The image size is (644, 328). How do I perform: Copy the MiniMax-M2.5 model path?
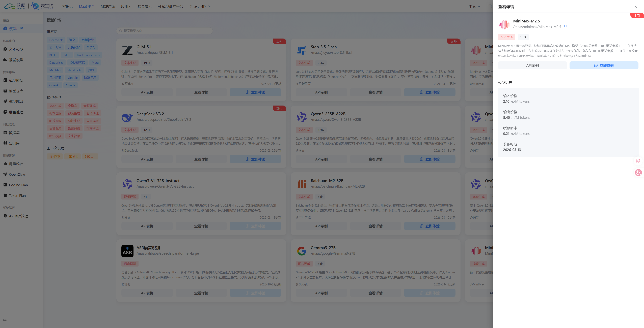click(565, 26)
